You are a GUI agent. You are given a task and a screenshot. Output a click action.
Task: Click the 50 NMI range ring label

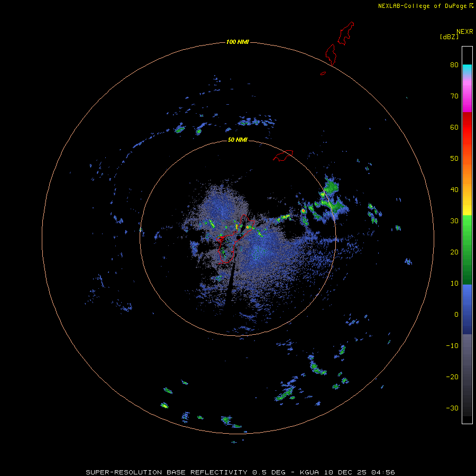click(x=237, y=140)
